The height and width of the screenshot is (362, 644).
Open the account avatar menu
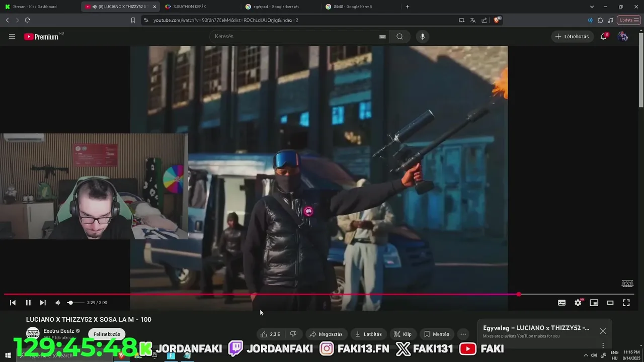click(623, 36)
